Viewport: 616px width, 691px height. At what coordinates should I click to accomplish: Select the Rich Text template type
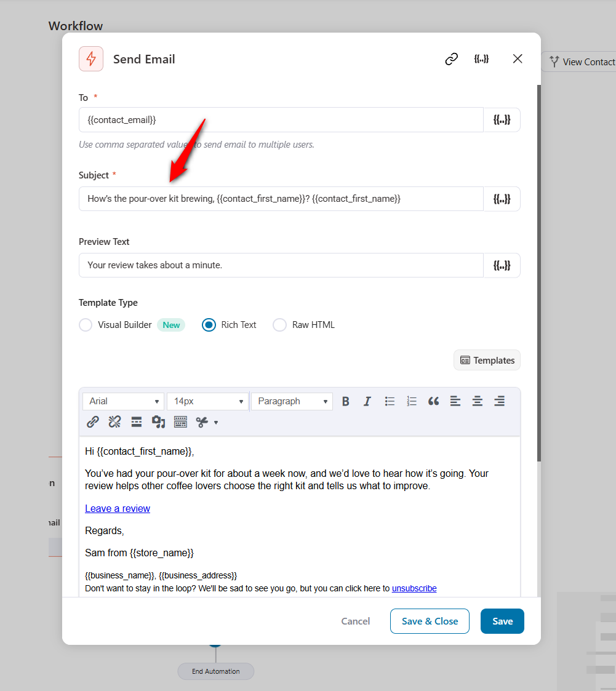point(209,325)
